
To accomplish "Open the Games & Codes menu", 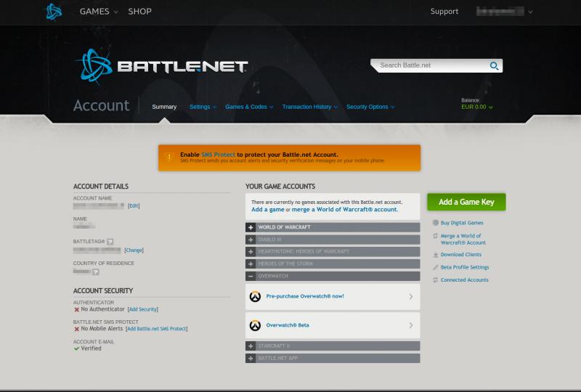I will [x=249, y=107].
